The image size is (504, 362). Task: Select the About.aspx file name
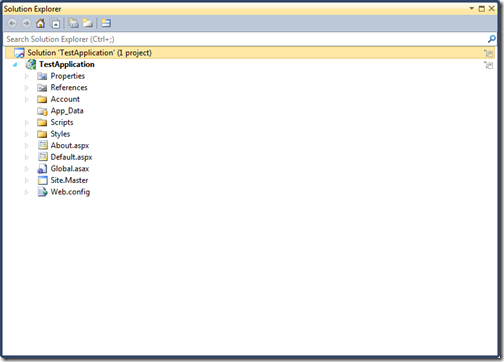pyautogui.click(x=70, y=146)
